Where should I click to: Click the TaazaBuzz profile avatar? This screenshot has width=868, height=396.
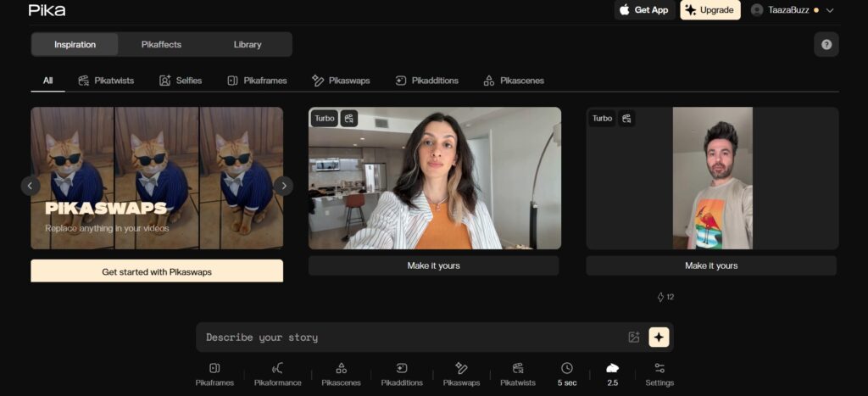click(x=757, y=10)
